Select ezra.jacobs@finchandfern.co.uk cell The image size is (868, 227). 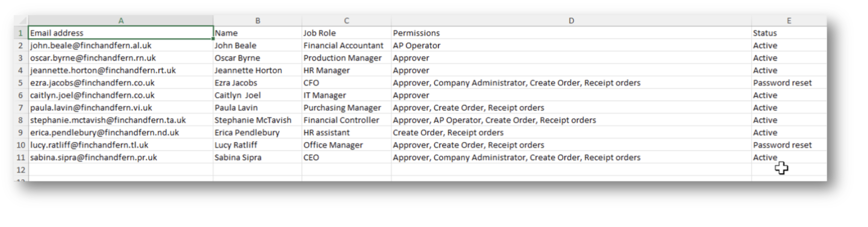(x=121, y=83)
